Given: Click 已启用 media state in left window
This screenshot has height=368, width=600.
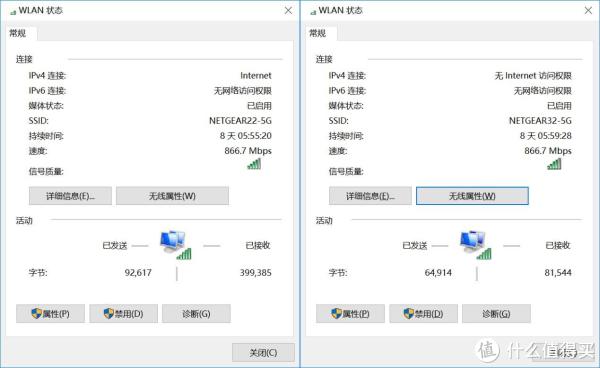Looking at the screenshot, I should [x=259, y=106].
